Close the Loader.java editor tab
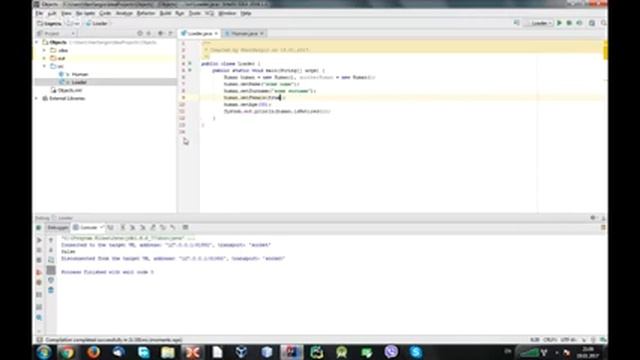This screenshot has width=640, height=360. pos(216,33)
